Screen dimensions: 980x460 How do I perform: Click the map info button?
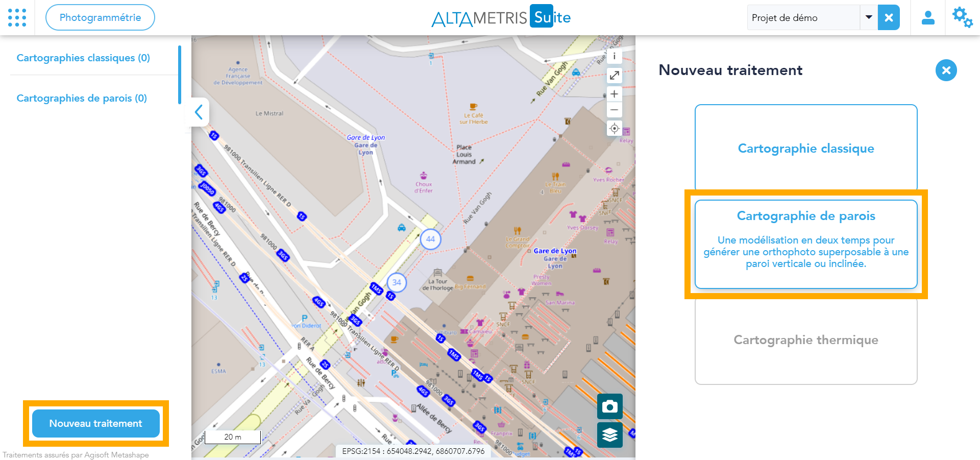pyautogui.click(x=614, y=57)
